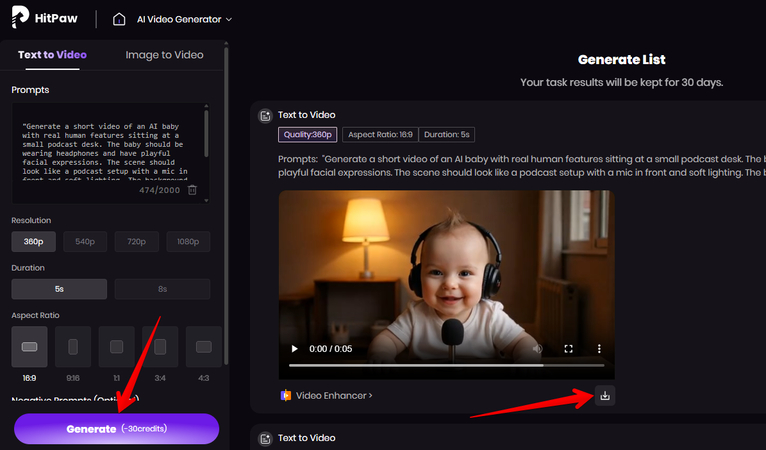The width and height of the screenshot is (766, 450).
Task: Select the 9:16 aspect ratio
Action: [73, 347]
